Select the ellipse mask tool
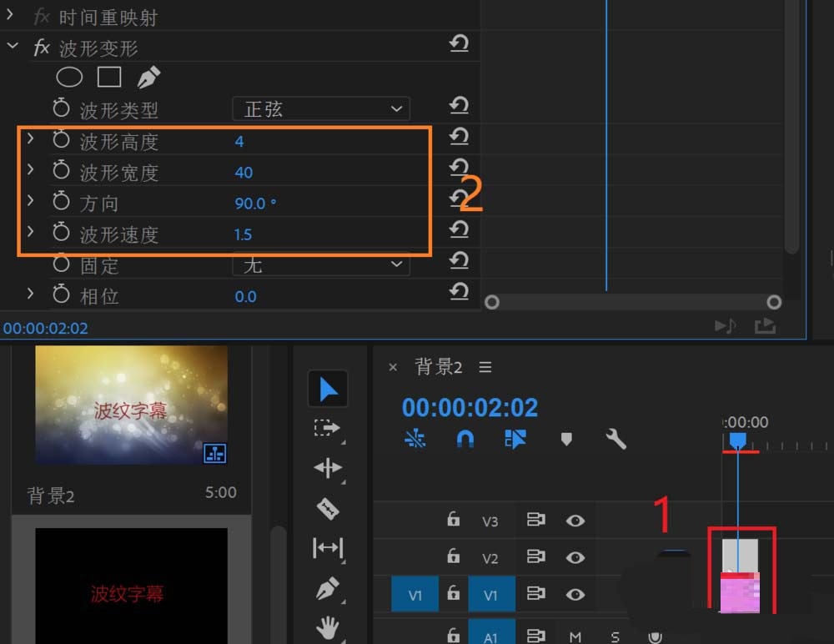 pos(69,78)
